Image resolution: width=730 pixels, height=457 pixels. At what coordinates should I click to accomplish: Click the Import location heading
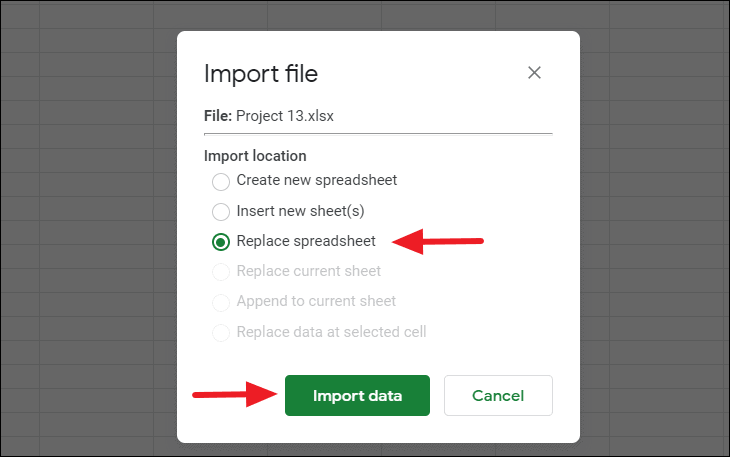[255, 156]
